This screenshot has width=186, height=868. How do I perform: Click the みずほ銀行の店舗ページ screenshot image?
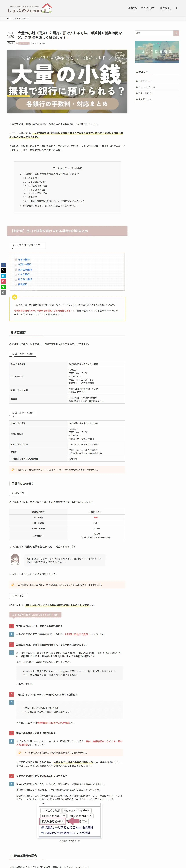tap(70, 821)
